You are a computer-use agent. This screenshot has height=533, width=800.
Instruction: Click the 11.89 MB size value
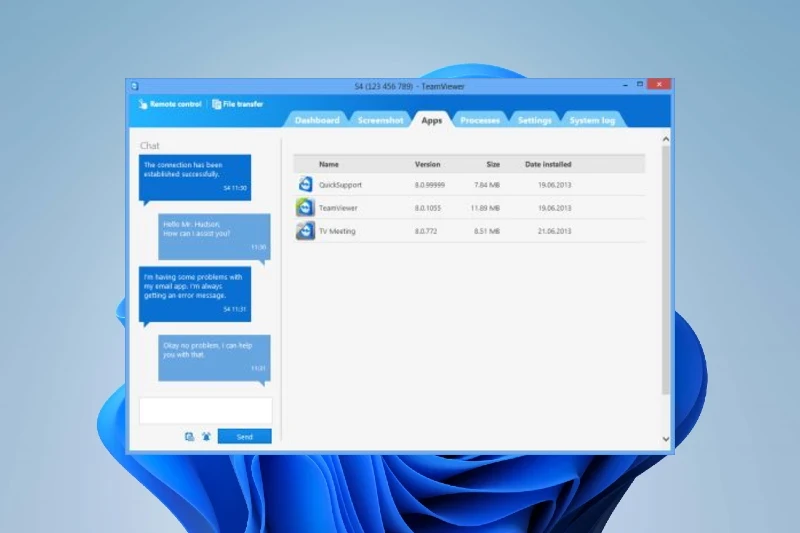click(x=485, y=208)
